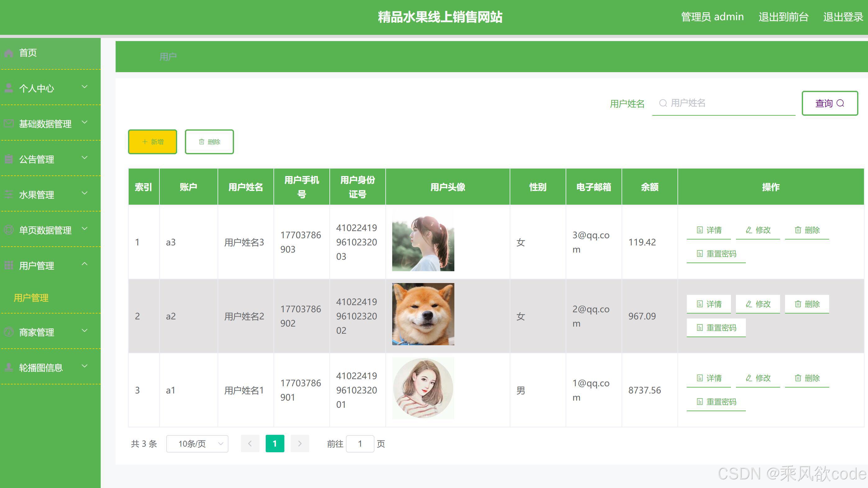Click the grid icon beside 用户管理
This screenshot has width=868, height=488.
coord(9,266)
